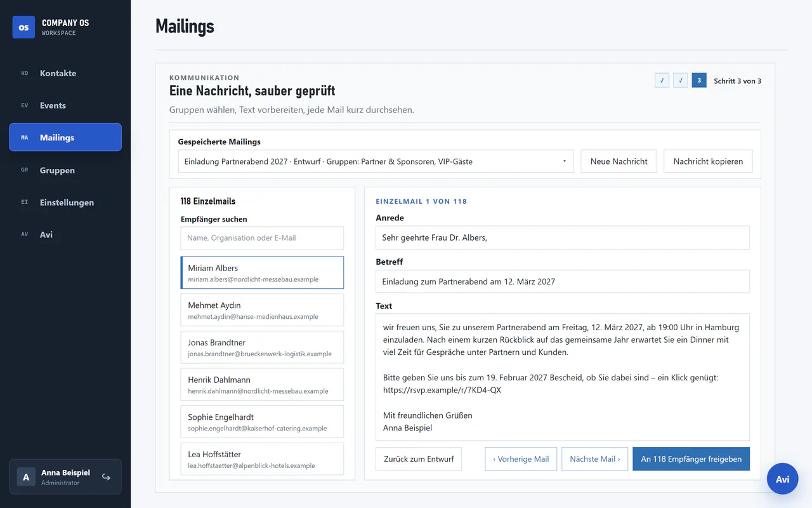Click the Nachricht kopieren button
This screenshot has height=508, width=812.
[x=708, y=161]
